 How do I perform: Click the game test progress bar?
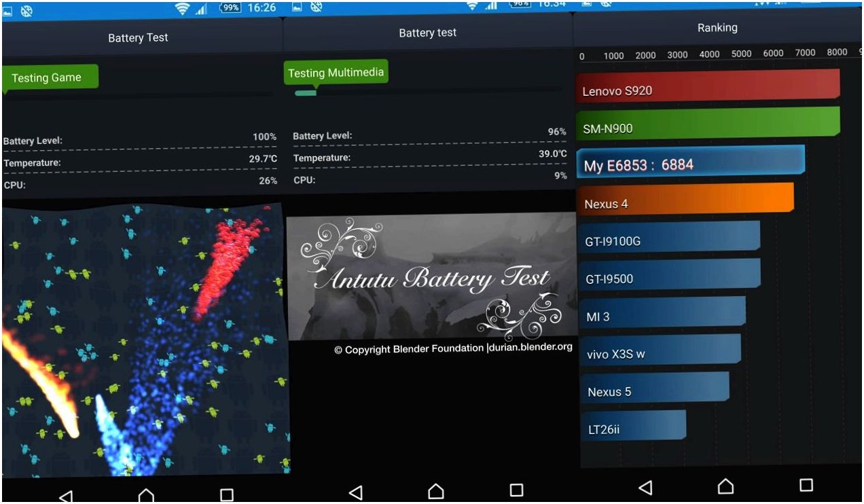tap(139, 96)
